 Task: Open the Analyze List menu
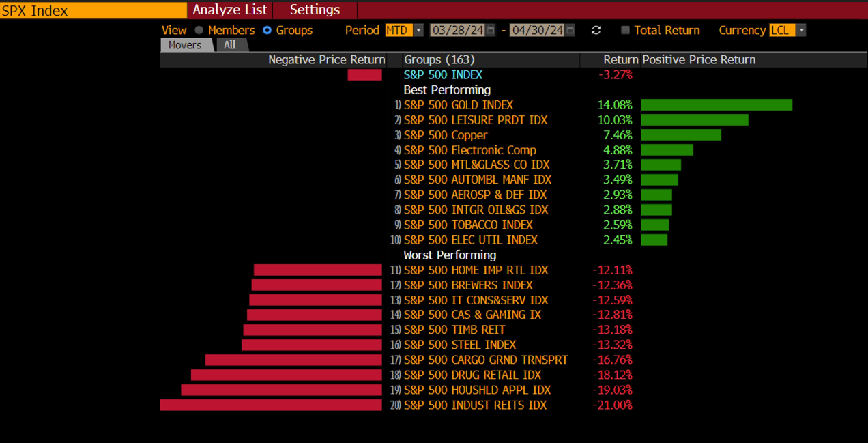(x=230, y=10)
